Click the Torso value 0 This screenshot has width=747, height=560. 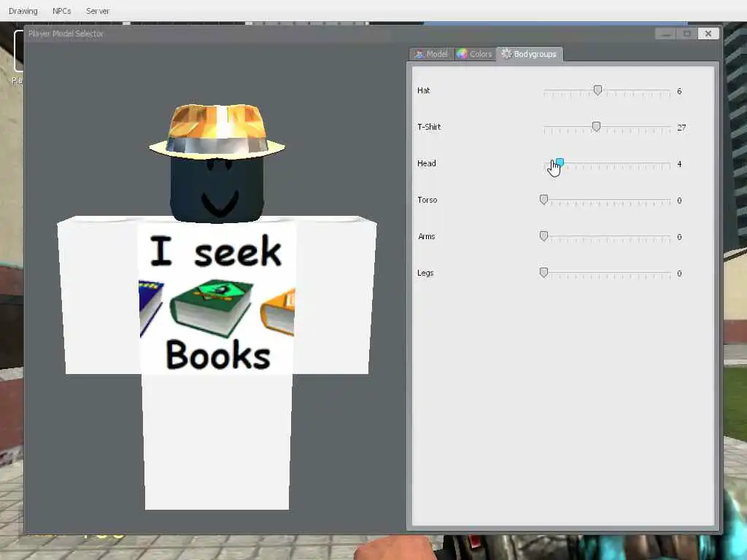point(679,201)
